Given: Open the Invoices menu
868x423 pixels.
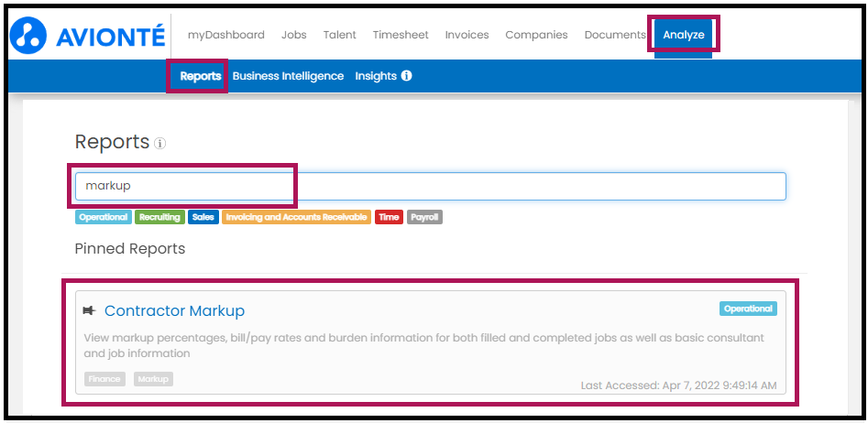Looking at the screenshot, I should (467, 35).
